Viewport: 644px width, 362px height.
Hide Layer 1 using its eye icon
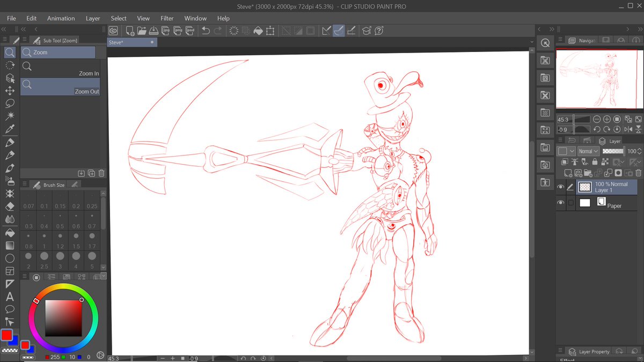pyautogui.click(x=561, y=187)
